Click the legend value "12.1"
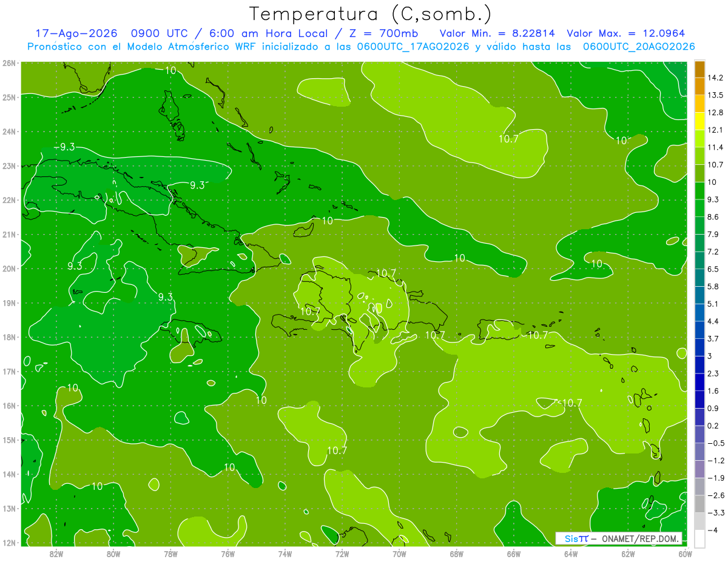 (x=715, y=130)
